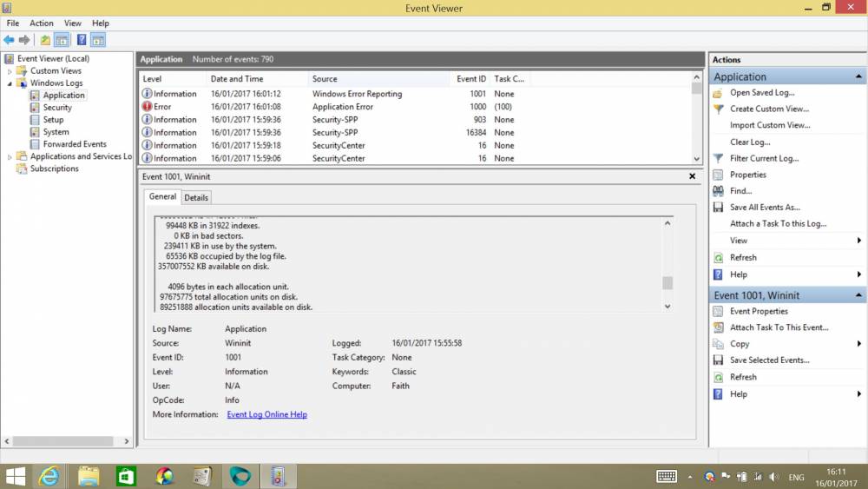Viewport: 868px width, 489px height.
Task: Click the Subscriptions icon in tree
Action: 22,169
